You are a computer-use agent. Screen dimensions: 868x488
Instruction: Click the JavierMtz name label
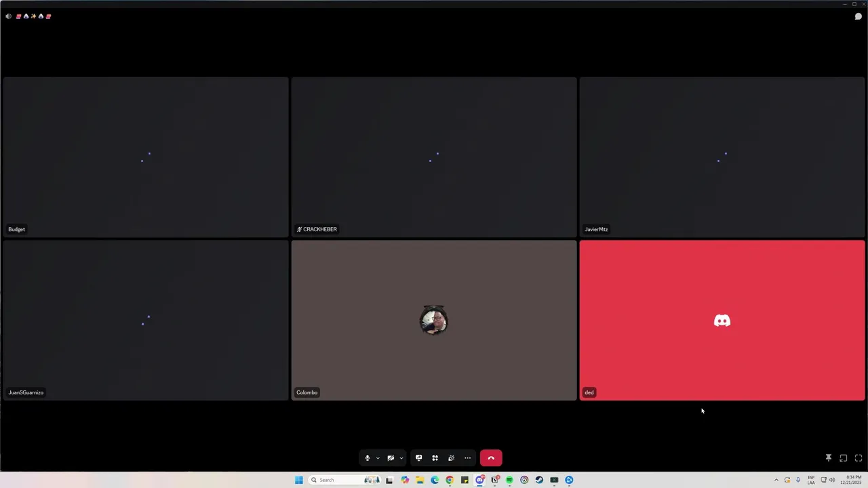click(x=596, y=229)
